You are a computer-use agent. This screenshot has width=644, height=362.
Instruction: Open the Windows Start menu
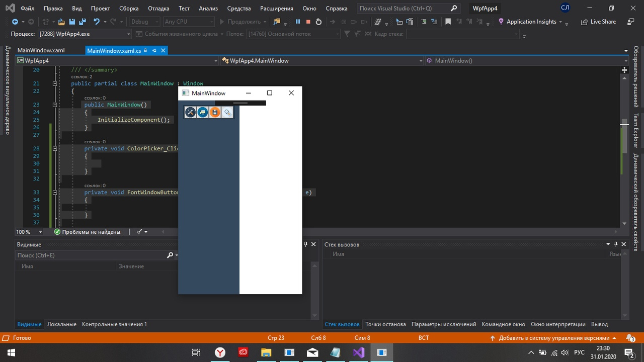11,352
